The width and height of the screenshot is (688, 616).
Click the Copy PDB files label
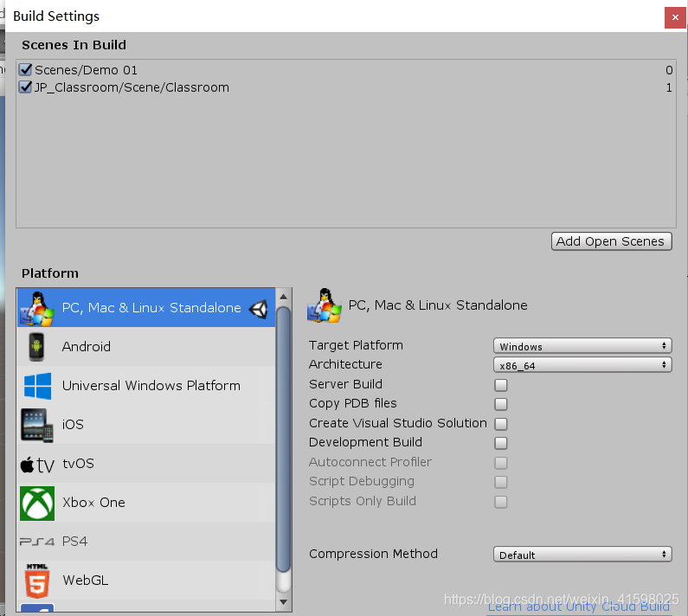tap(353, 404)
